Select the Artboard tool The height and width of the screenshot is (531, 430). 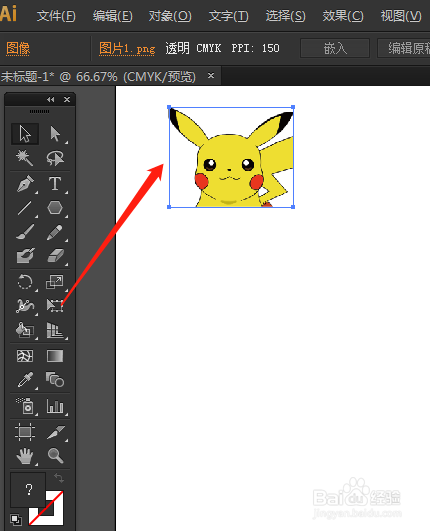click(25, 432)
